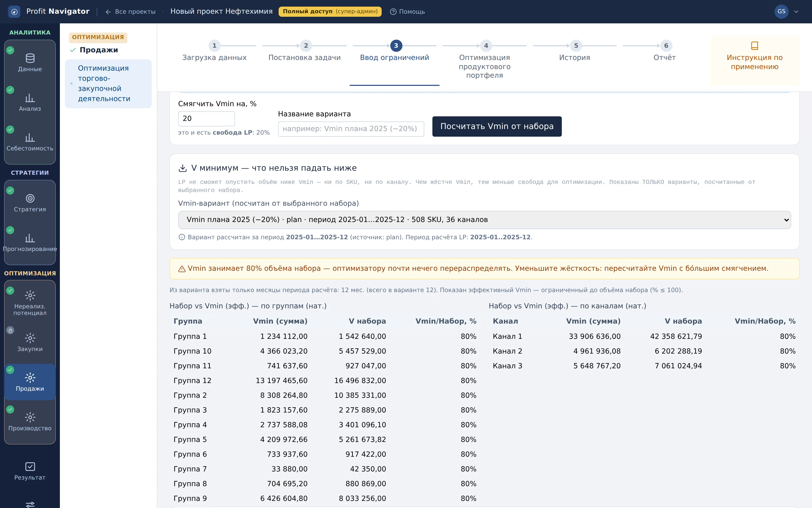Click the Vmin/Набор, % header in channels table
The width and height of the screenshot is (812, 508).
click(x=765, y=321)
